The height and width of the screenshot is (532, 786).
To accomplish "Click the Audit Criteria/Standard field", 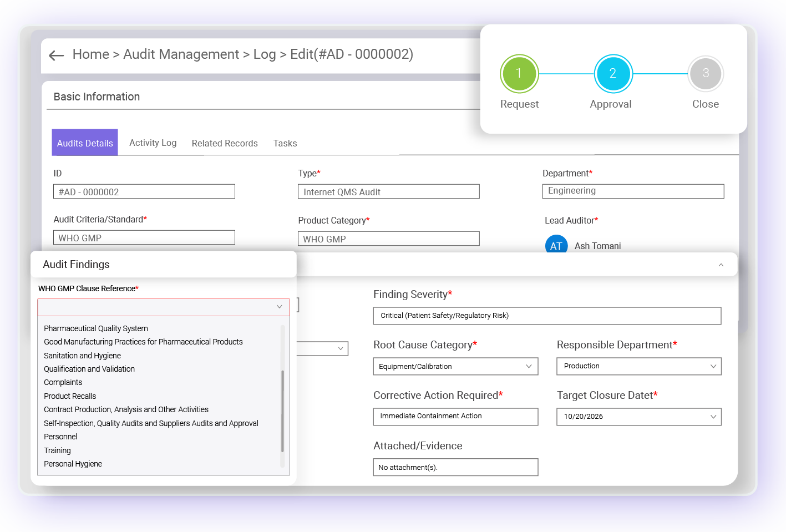I will click(x=144, y=237).
